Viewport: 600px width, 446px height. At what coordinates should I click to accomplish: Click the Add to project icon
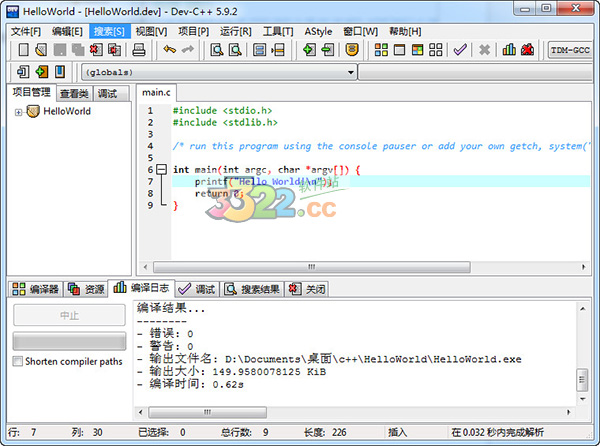point(309,50)
